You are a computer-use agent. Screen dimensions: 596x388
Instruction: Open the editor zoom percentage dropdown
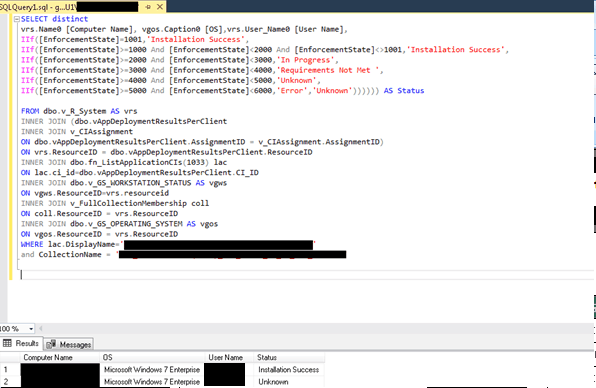pos(31,329)
